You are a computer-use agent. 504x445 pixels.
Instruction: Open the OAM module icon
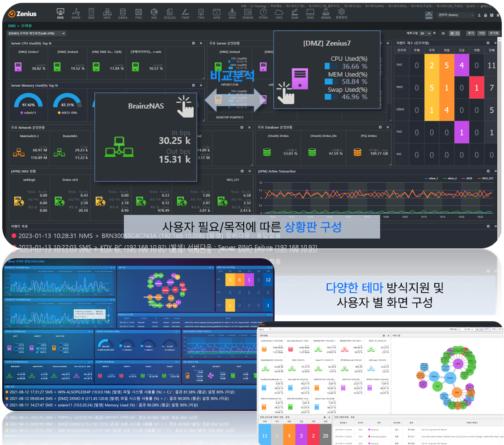point(295,14)
